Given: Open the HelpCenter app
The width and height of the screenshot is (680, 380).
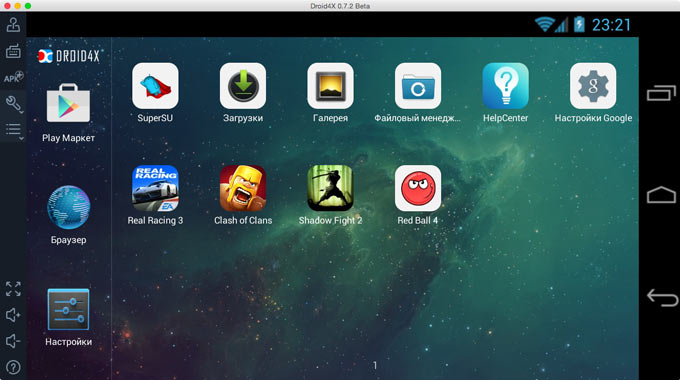Looking at the screenshot, I should [506, 86].
